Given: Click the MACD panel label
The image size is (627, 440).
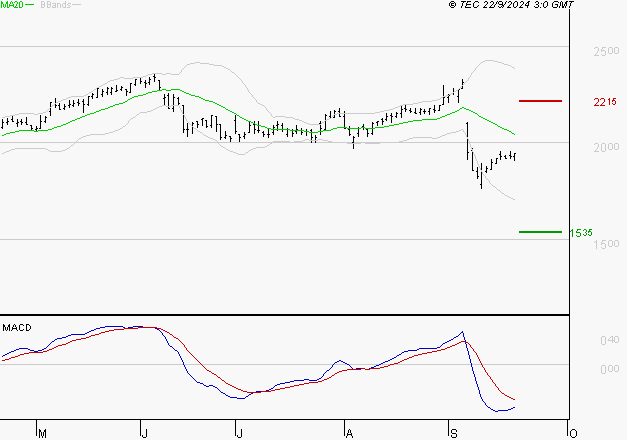Looking at the screenshot, I should pos(17,328).
